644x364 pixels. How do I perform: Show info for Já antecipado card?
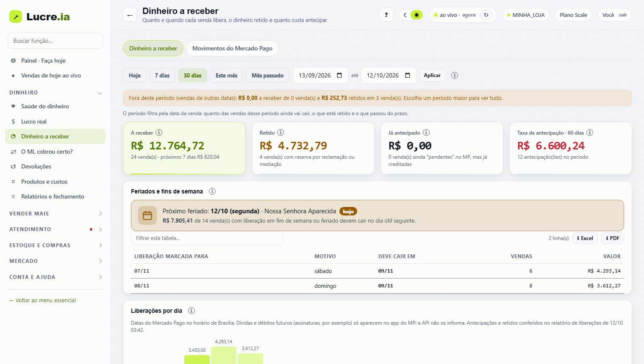pyautogui.click(x=426, y=132)
